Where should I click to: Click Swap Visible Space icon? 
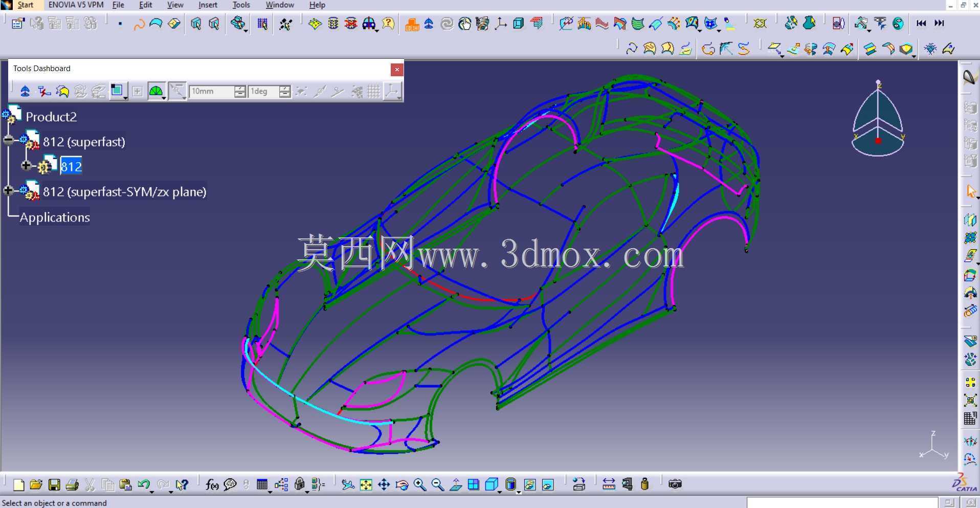[548, 484]
